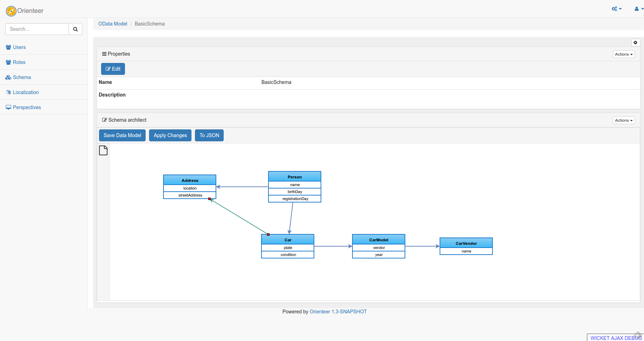644x341 pixels.
Task: Click the To JSON button
Action: click(x=209, y=135)
